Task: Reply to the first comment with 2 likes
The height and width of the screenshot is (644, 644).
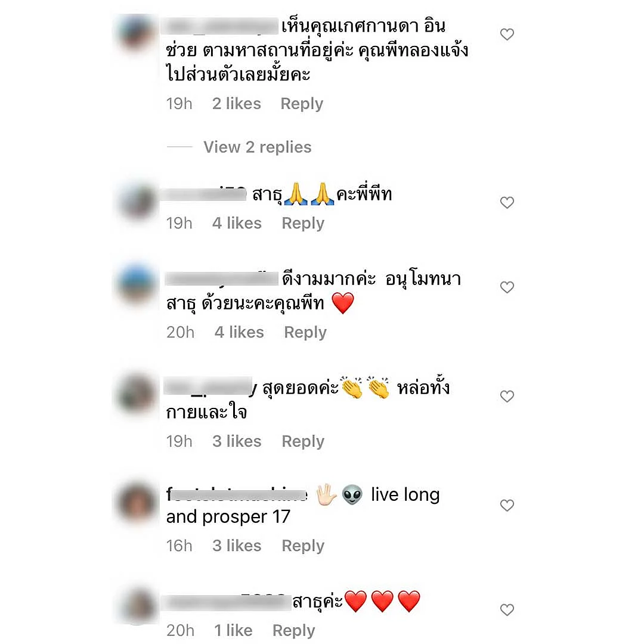Action: click(302, 104)
